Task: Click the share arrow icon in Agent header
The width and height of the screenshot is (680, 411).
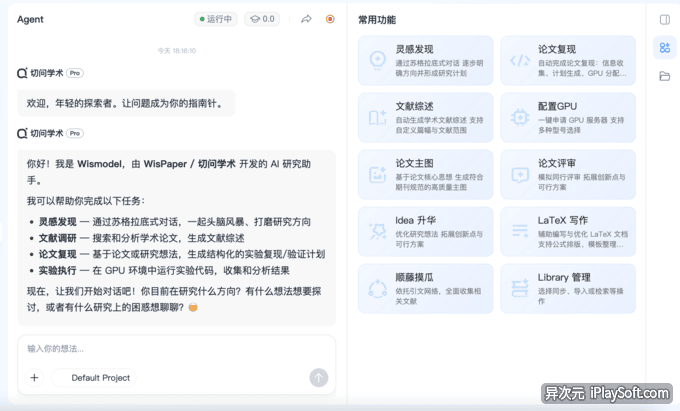Action: pyautogui.click(x=306, y=19)
